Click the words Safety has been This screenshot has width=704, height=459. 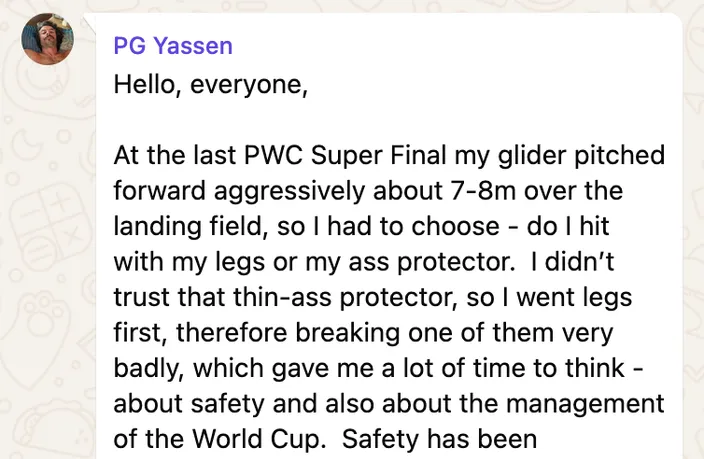[439, 439]
